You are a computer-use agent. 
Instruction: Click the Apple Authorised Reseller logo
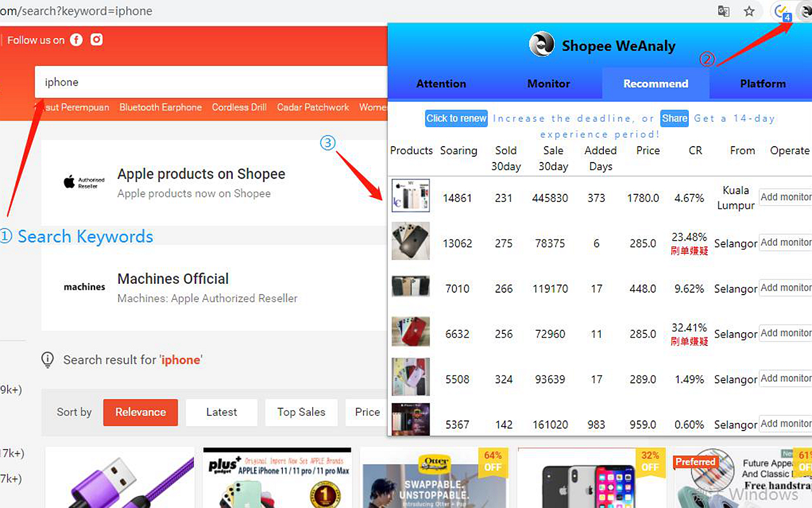pyautogui.click(x=84, y=183)
